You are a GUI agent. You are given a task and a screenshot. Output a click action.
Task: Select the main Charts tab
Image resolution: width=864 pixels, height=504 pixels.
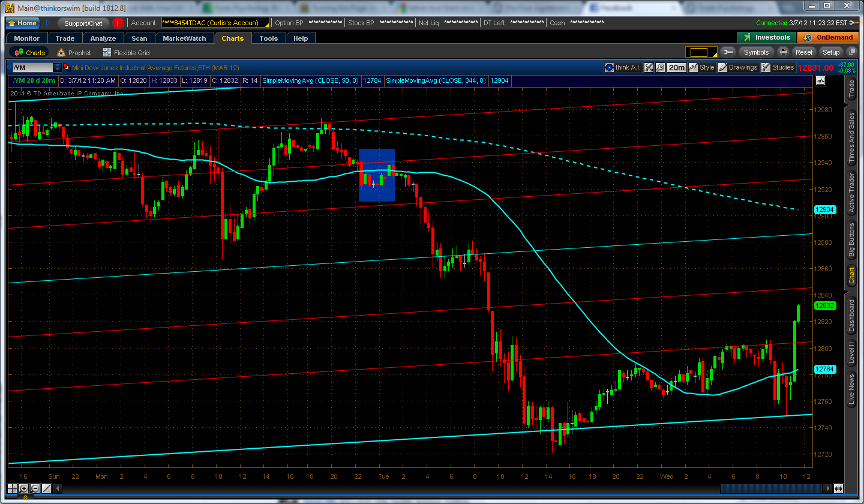(233, 38)
